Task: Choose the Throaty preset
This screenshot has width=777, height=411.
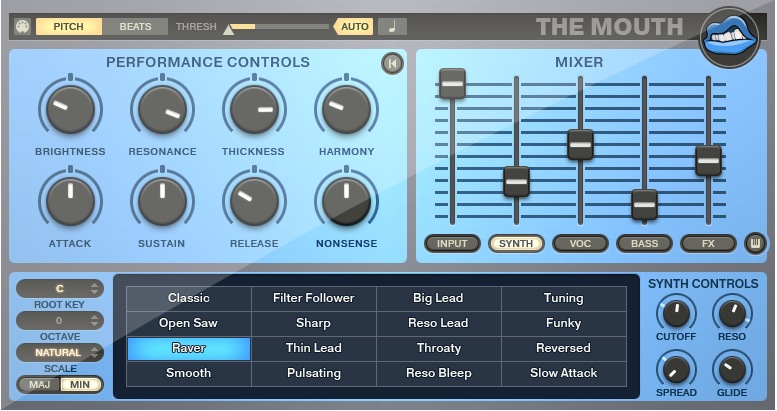Action: coord(439,349)
